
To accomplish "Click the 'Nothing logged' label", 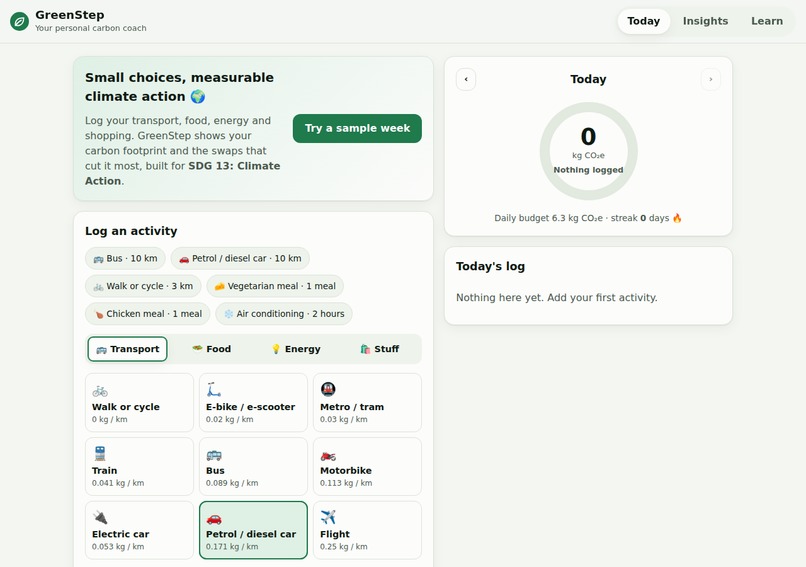I will pos(589,170).
